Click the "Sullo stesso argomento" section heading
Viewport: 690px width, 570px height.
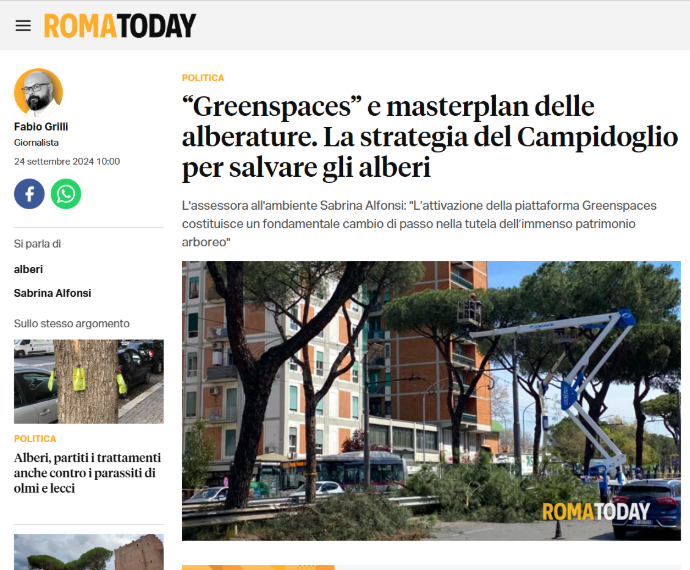[x=72, y=324]
